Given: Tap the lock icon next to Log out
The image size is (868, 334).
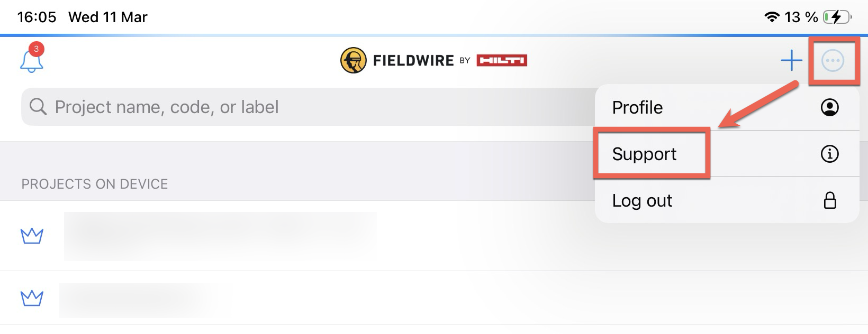Looking at the screenshot, I should [830, 200].
